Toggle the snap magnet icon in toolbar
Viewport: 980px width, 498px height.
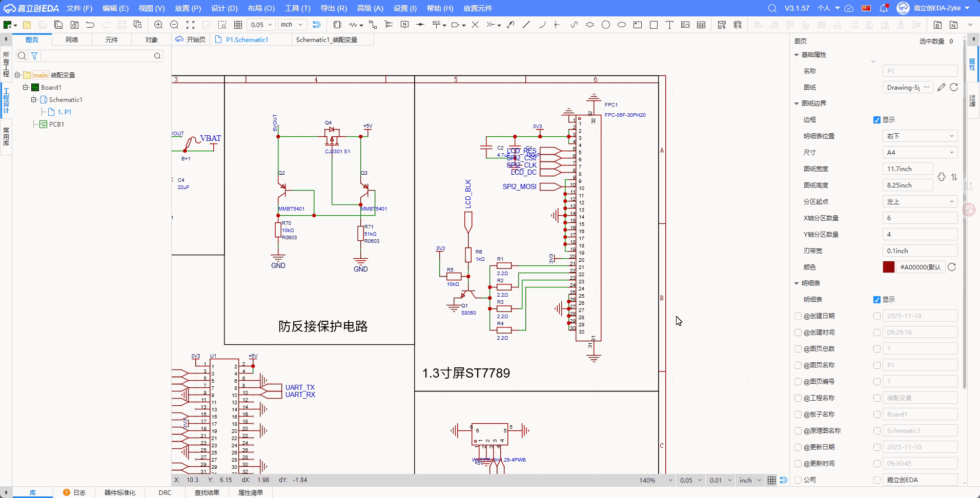coord(316,25)
